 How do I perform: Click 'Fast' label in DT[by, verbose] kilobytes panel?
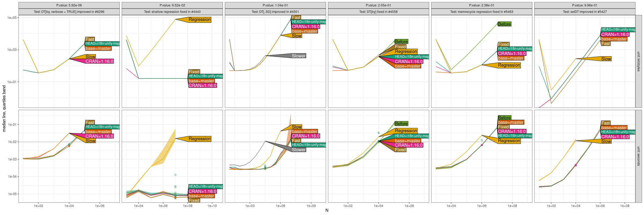[x=90, y=39]
